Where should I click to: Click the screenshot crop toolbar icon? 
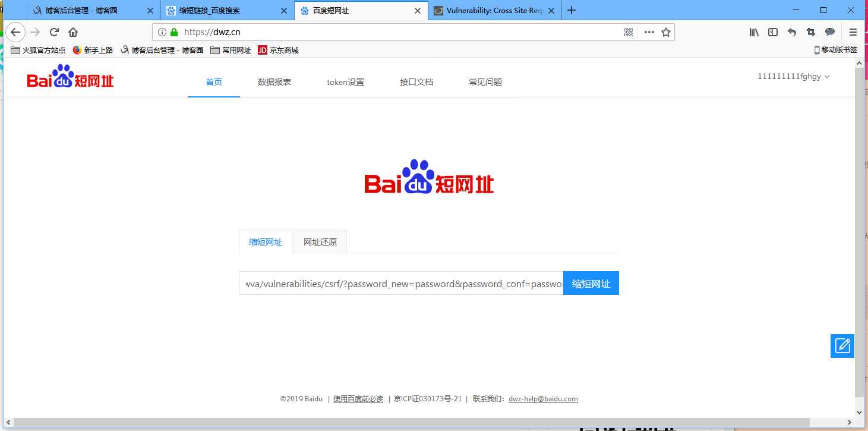click(x=811, y=32)
